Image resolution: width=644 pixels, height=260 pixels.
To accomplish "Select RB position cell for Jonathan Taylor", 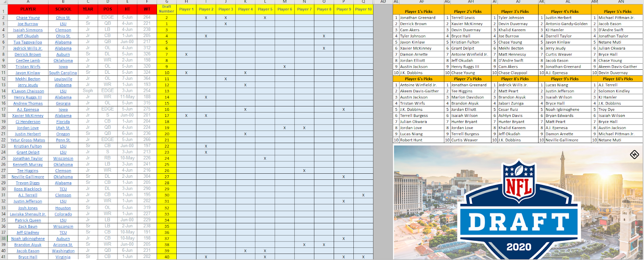I will pos(107,158).
